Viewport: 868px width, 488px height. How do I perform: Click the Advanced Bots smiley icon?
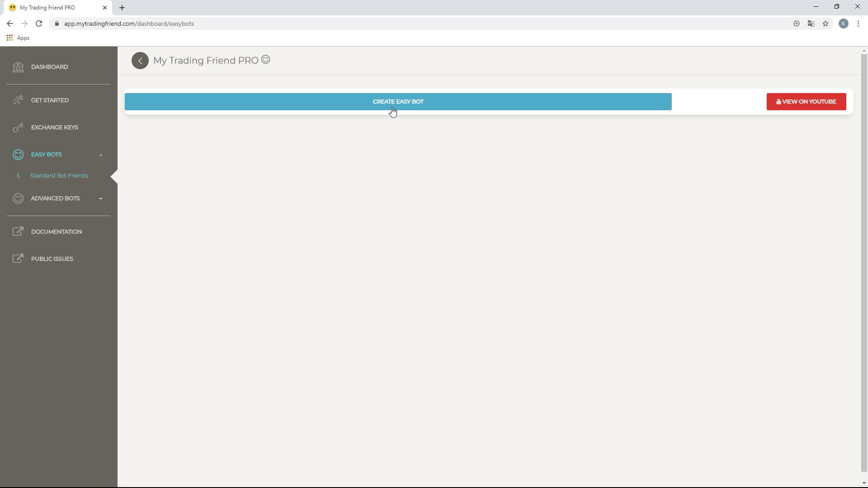18,198
